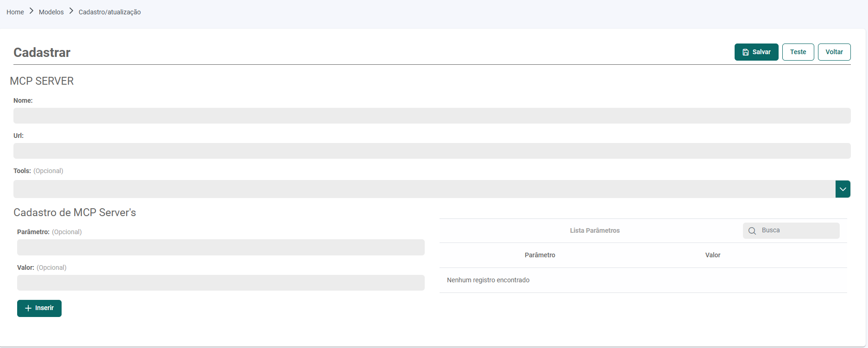Focus the Busca search field
Viewport: 868px width, 348px height.
[798, 230]
